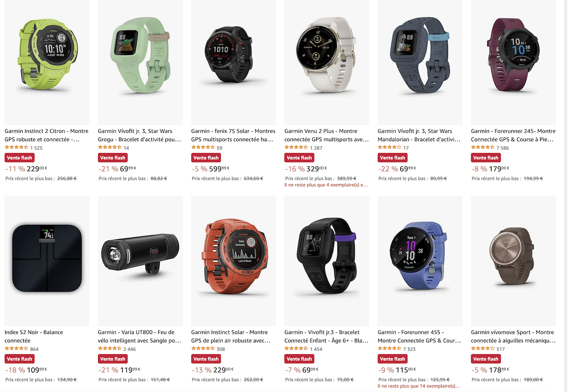Click the Index S2 Noir scale image
The image size is (567, 392).
coord(47,261)
